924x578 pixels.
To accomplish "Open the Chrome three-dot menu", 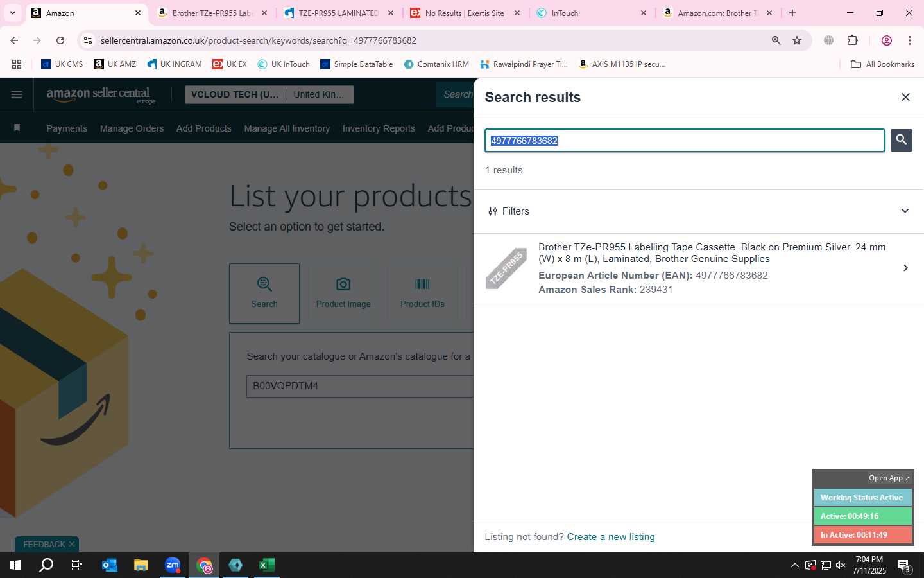I will pyautogui.click(x=910, y=40).
